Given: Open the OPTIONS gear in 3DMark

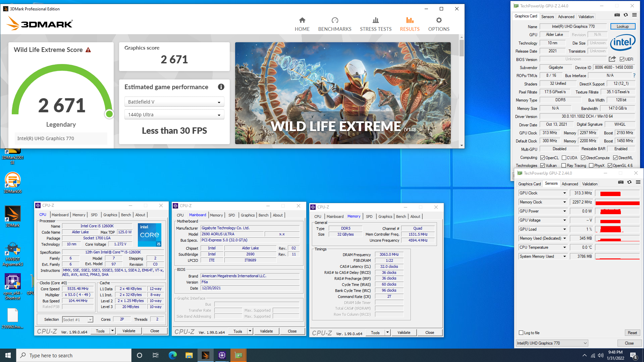Looking at the screenshot, I should tap(439, 24).
